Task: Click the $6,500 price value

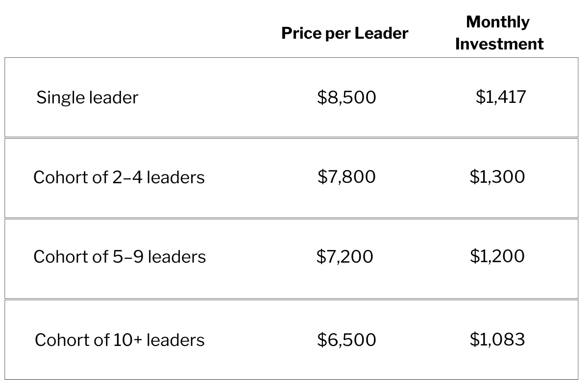Action: [x=346, y=340]
